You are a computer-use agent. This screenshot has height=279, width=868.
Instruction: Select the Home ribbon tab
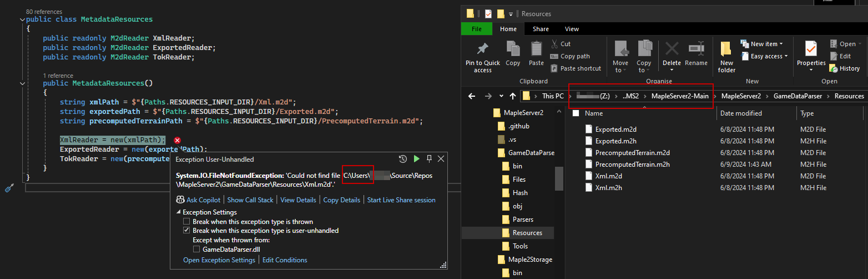[508, 29]
